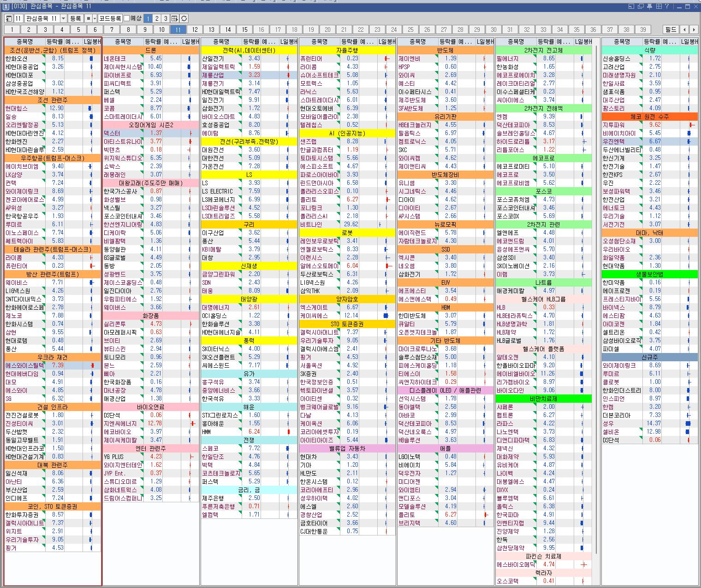The width and height of the screenshot is (701, 588).
Task: Select the 산일전기 stock row
Action: 249,59
